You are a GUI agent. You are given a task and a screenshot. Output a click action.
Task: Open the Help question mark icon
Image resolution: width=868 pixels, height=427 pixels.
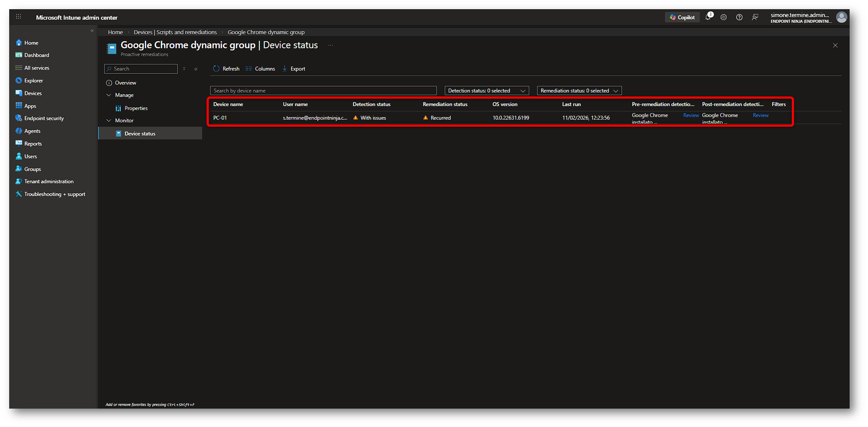[x=739, y=18]
